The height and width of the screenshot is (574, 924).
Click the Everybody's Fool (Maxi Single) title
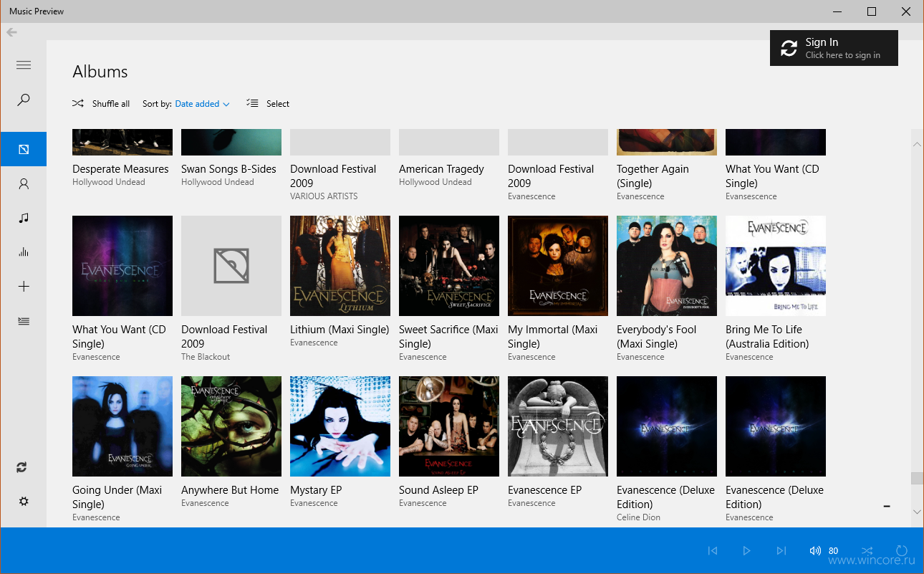(x=656, y=337)
